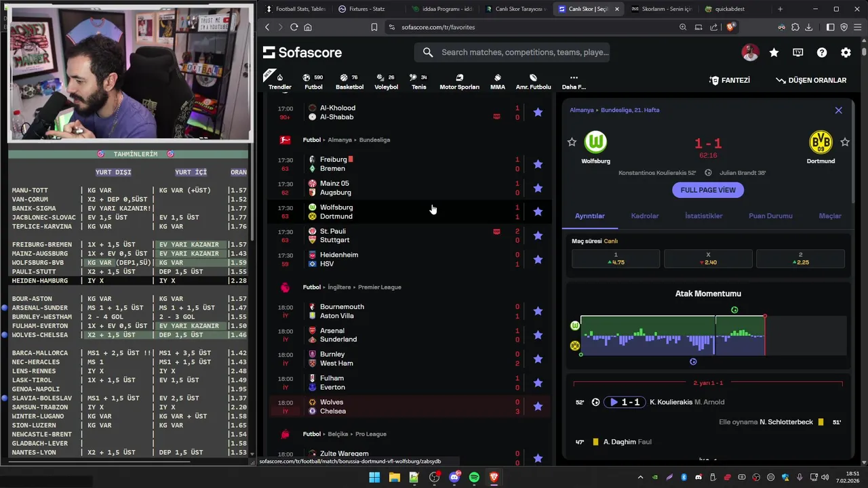Toggle favorite star for Wolves-Chelsea
The image size is (868, 488).
[538, 406]
